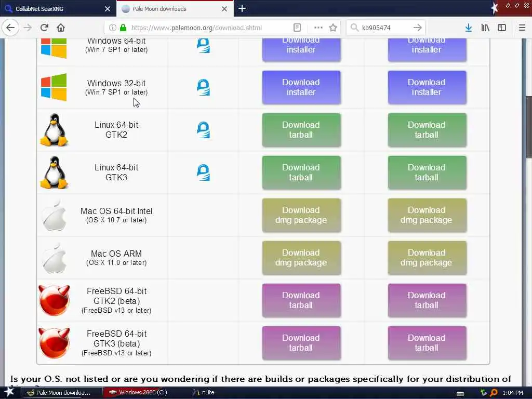The width and height of the screenshot is (532, 399).
Task: Close the Pale Moon downloads tab
Action: pos(224,9)
